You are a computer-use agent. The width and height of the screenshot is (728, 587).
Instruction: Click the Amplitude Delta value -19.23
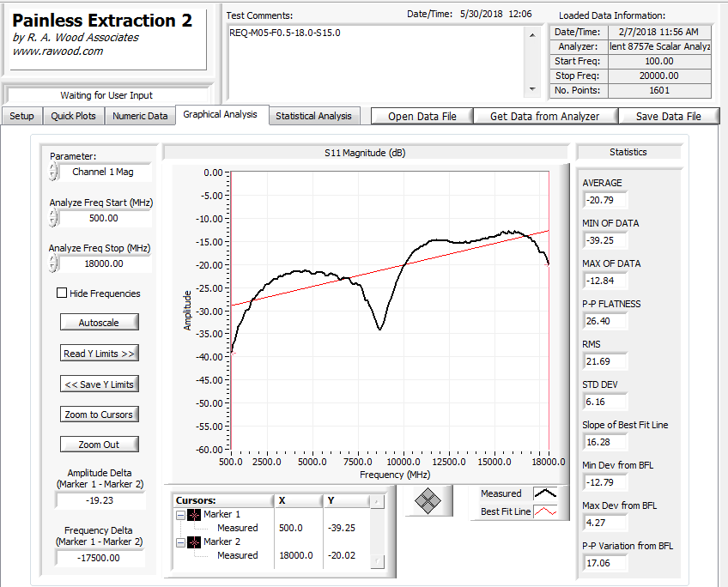click(100, 500)
